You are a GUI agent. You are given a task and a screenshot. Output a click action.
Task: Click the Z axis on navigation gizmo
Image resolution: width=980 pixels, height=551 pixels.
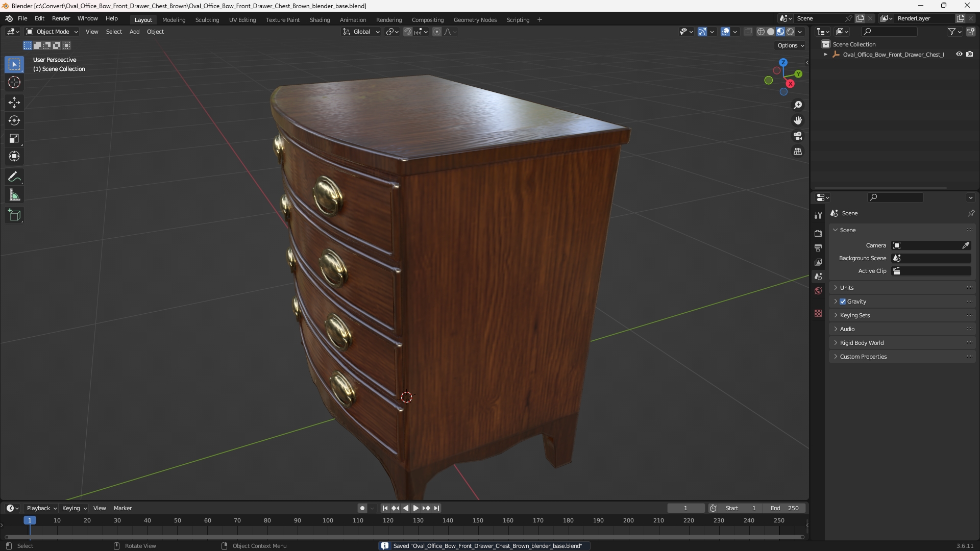coord(783,62)
